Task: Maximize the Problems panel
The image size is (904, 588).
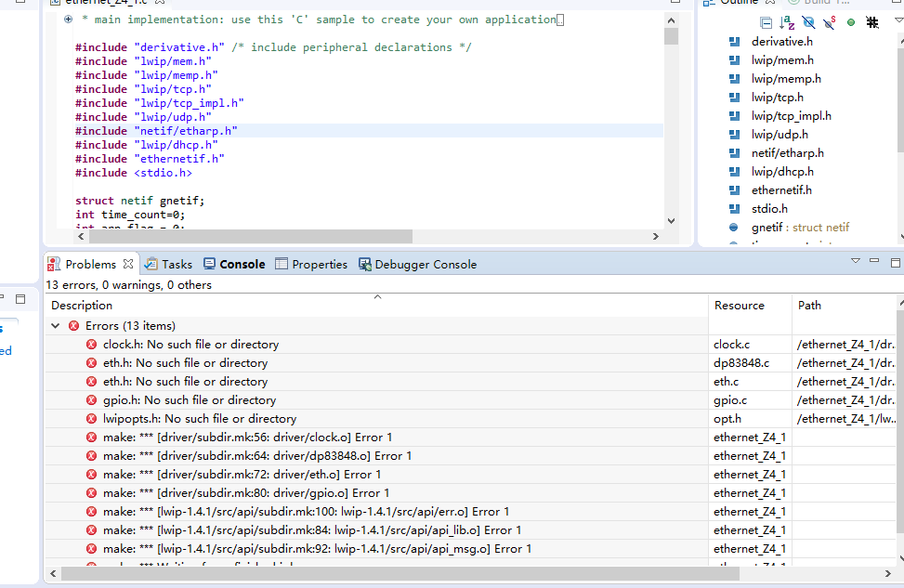Action: tap(896, 263)
